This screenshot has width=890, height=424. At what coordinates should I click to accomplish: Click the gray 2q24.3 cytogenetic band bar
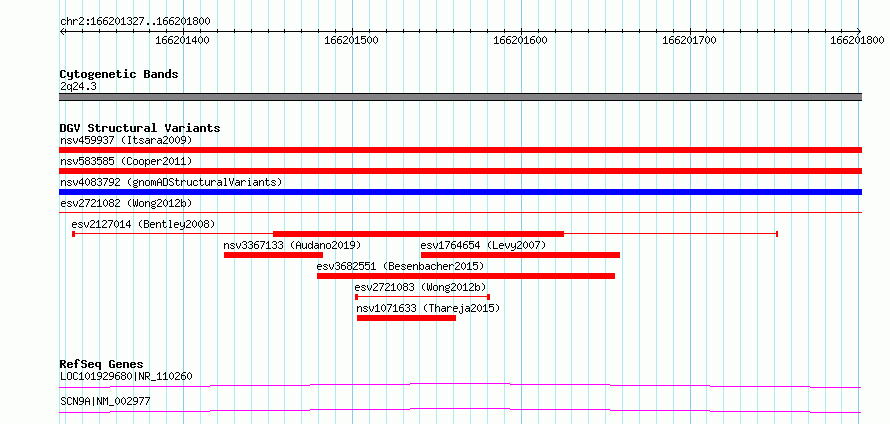(460, 97)
